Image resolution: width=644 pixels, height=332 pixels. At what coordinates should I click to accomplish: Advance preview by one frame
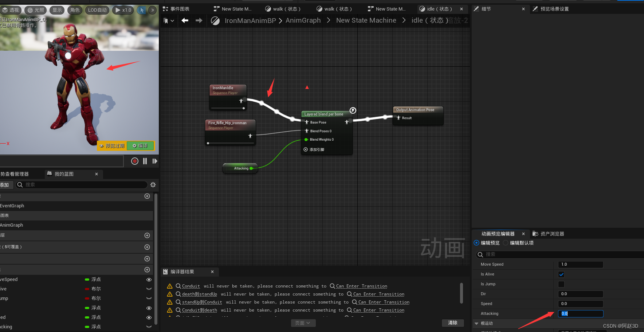(155, 161)
